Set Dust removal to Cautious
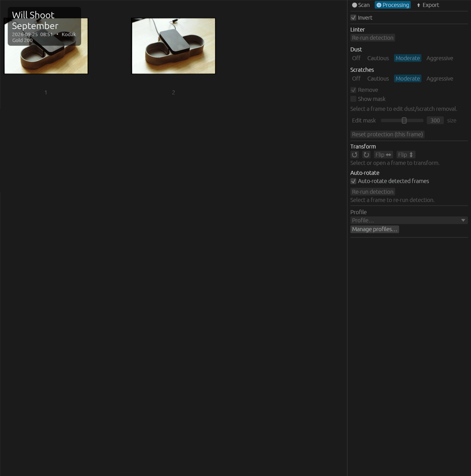 (x=378, y=58)
